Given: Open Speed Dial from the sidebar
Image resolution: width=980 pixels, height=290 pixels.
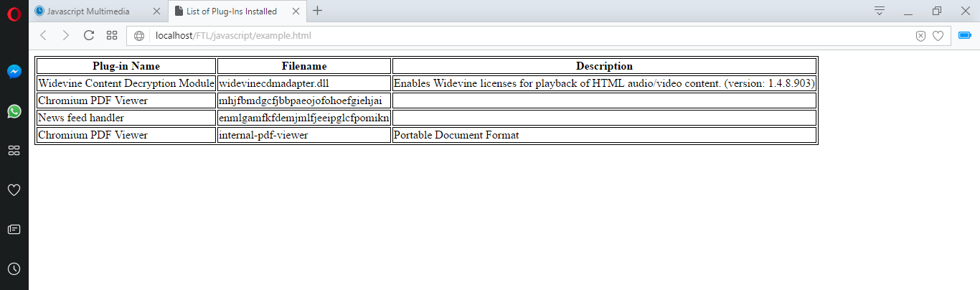Looking at the screenshot, I should pos(14,150).
